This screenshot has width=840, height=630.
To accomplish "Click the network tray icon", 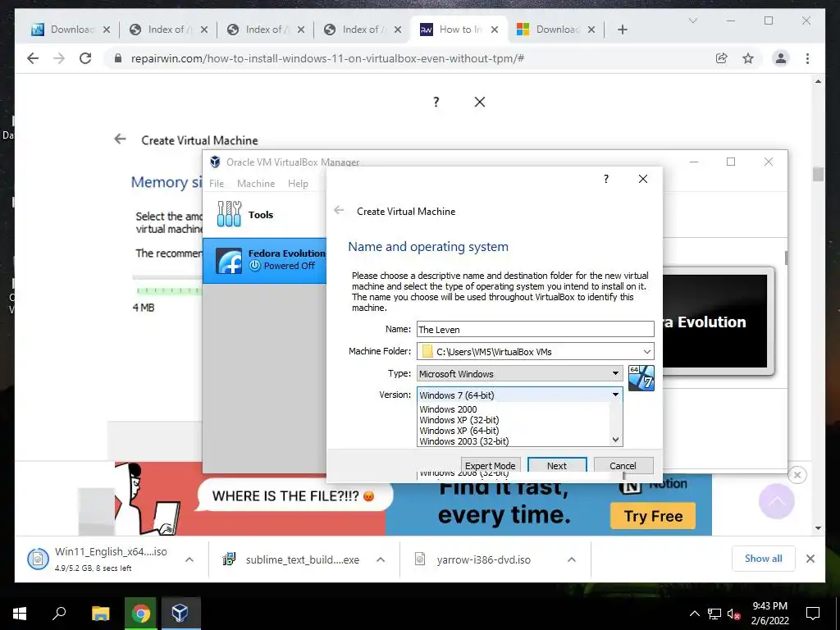I will click(714, 614).
